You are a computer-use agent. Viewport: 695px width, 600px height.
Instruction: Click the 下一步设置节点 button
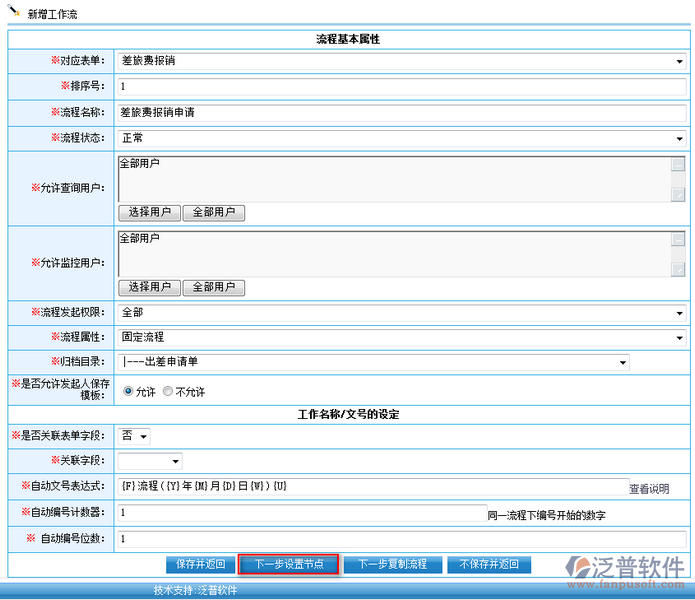[x=289, y=565]
